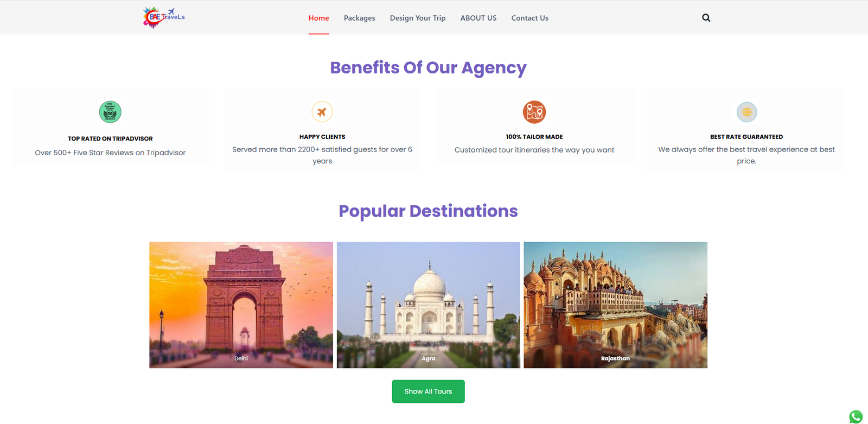
Task: Select the Rajasthan destination image
Action: click(616, 305)
